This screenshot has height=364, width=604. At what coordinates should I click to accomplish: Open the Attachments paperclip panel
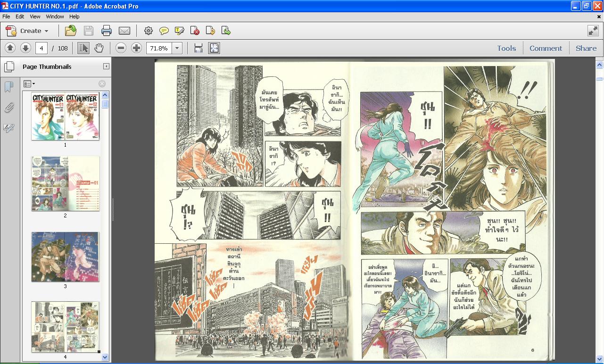8,108
